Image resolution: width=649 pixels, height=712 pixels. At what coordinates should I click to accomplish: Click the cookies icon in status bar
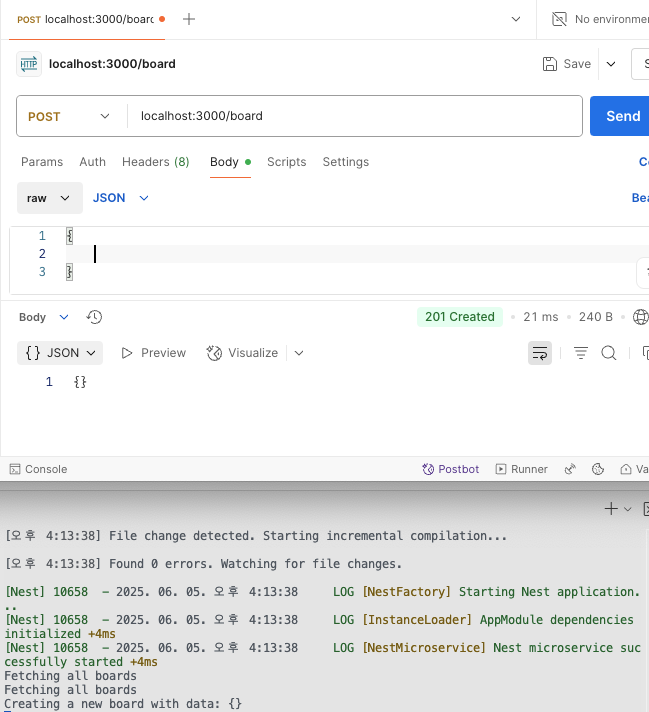[598, 469]
